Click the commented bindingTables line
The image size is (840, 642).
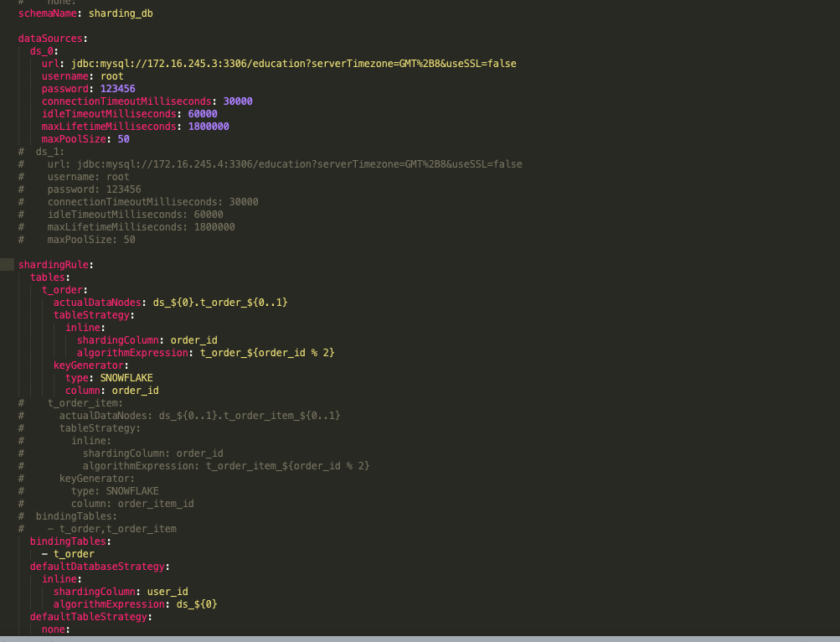tap(68, 516)
